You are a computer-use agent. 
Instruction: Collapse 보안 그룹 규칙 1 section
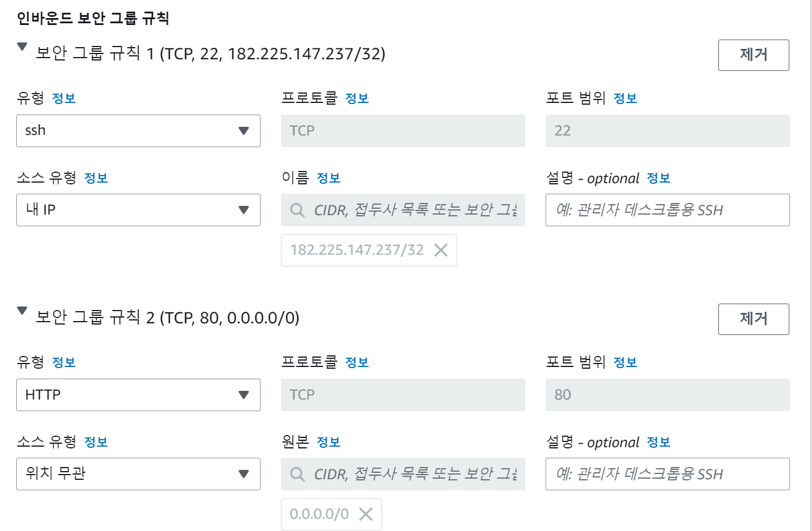coord(22,47)
